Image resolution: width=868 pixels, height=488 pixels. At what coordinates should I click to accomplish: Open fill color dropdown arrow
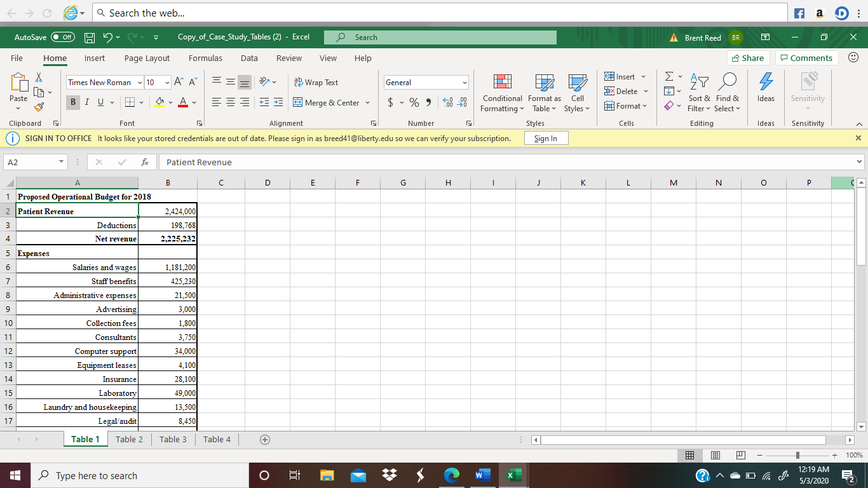171,102
